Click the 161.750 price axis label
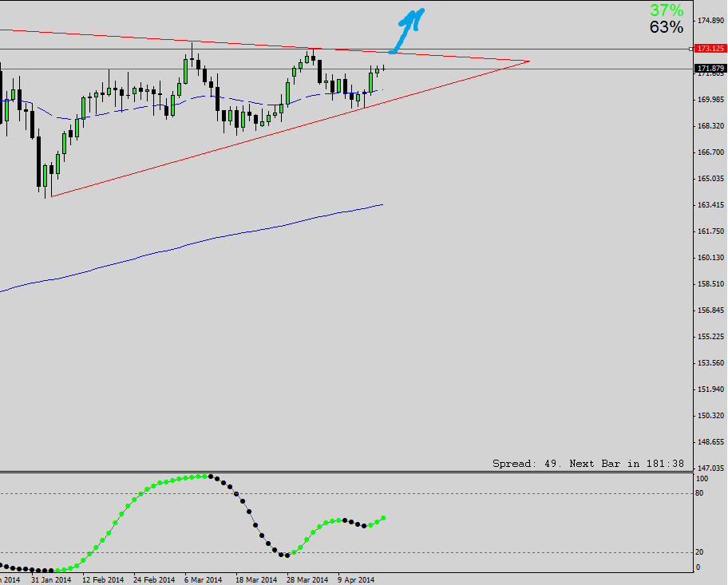 coord(711,231)
